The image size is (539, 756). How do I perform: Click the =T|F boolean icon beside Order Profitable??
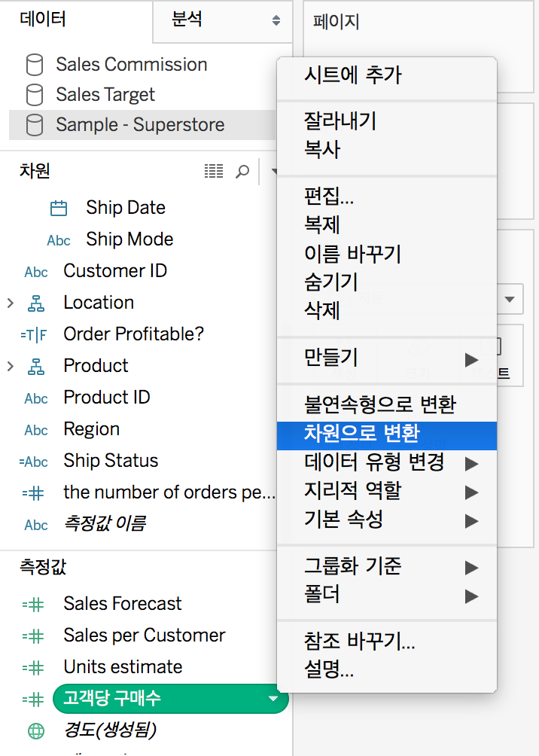pos(34,334)
